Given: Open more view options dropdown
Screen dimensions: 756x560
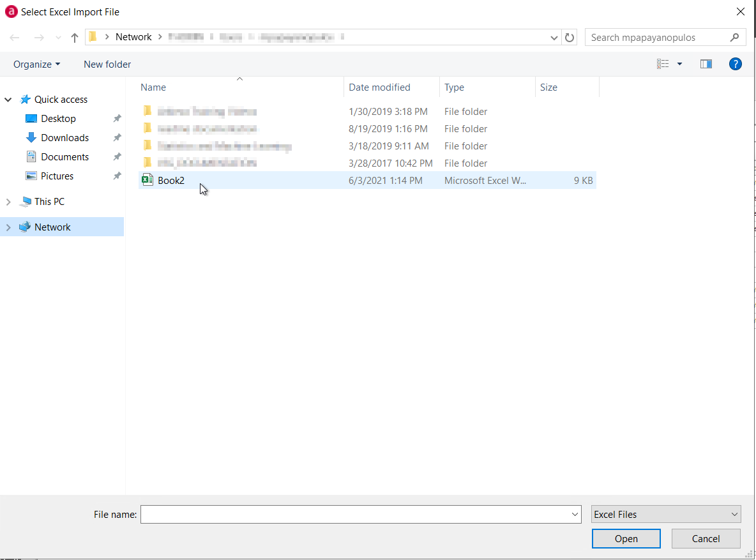Looking at the screenshot, I should [679, 64].
